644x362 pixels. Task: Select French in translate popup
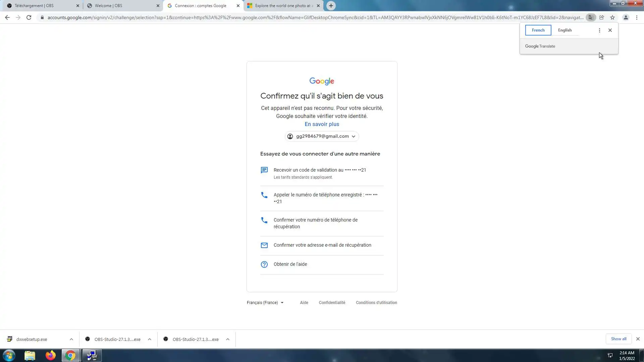pyautogui.click(x=538, y=30)
